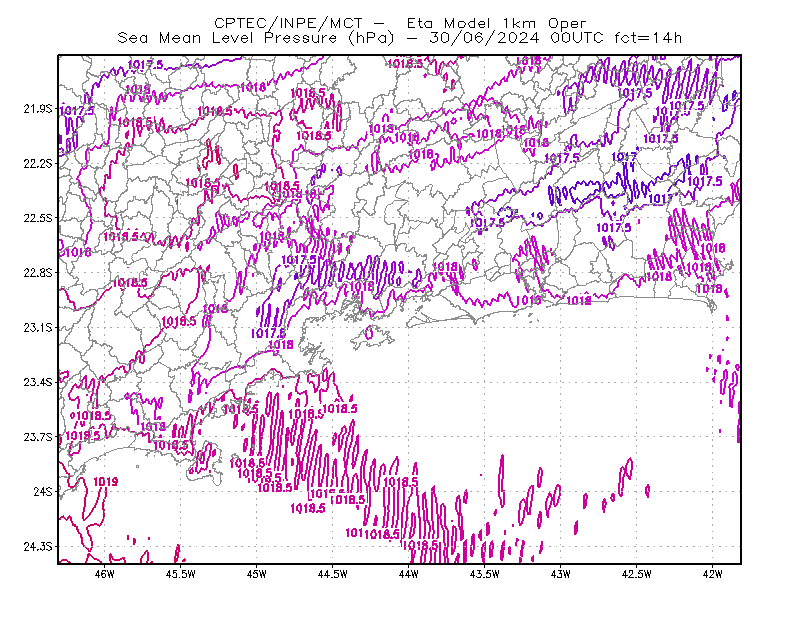Click the 22.2S latitude axis label
The image size is (800, 618).
38,163
